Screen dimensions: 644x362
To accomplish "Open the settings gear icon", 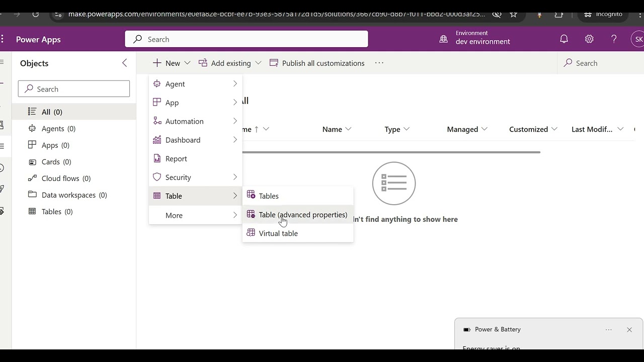I will coord(589,39).
